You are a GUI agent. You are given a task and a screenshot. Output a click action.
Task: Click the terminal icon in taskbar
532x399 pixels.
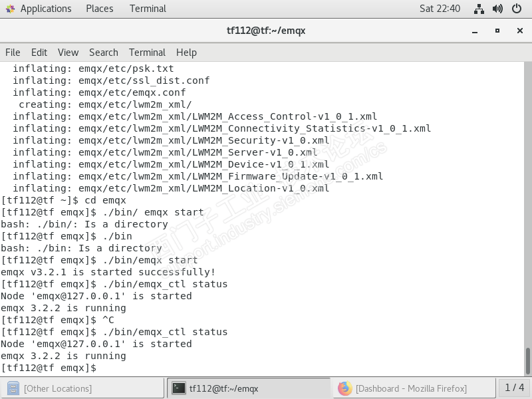[178, 388]
